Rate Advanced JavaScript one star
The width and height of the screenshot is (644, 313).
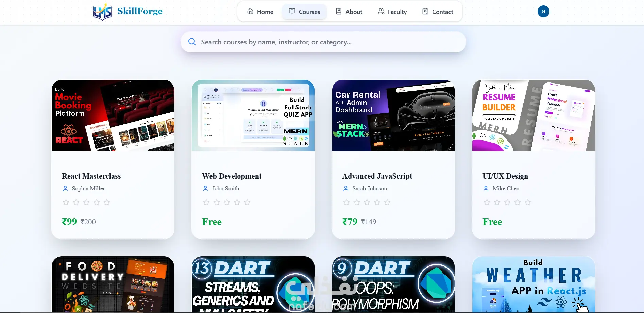point(346,202)
